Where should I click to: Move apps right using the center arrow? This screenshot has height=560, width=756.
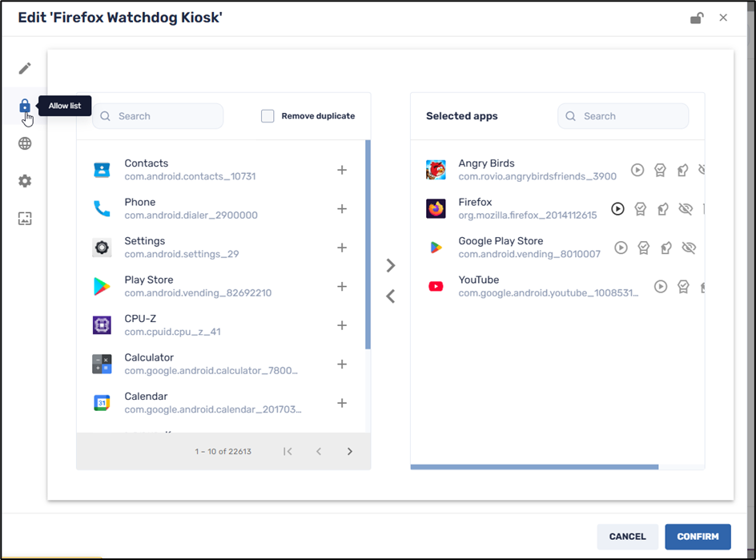[x=390, y=265]
